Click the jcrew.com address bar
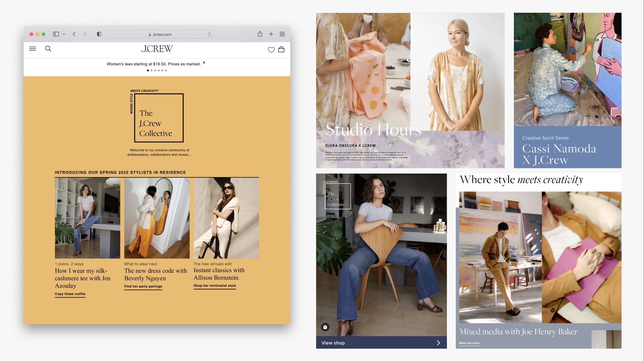 [x=159, y=34]
